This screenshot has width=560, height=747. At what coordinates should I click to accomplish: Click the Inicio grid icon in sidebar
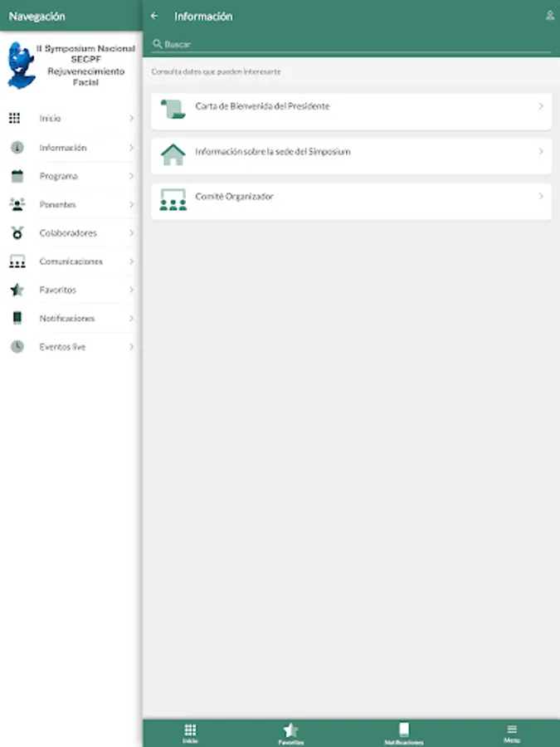tap(15, 118)
